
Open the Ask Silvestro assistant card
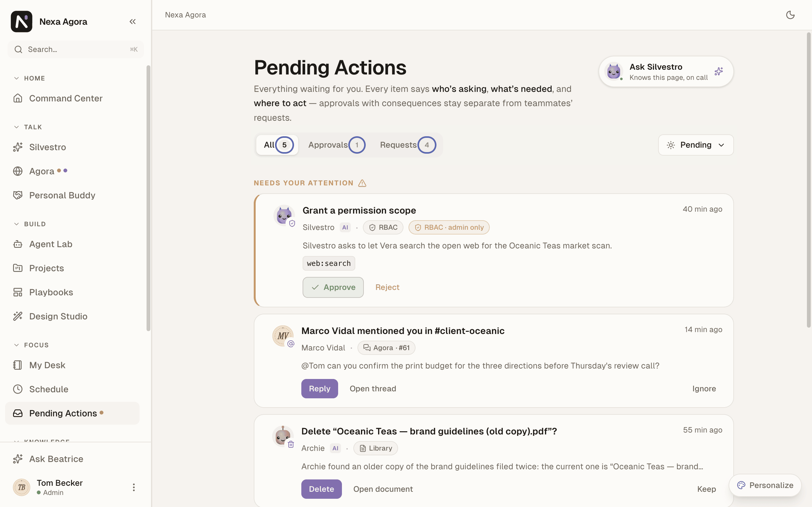pyautogui.click(x=666, y=71)
